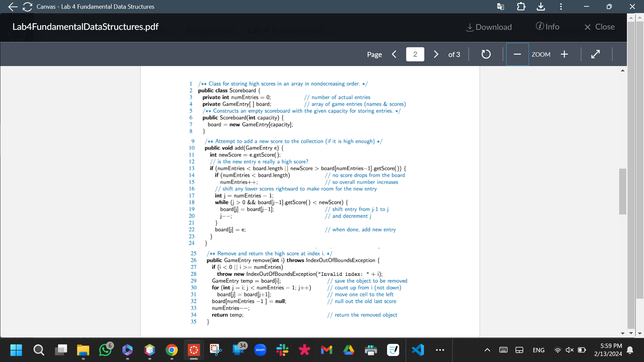Open the page translate option
The height and width of the screenshot is (362, 644).
[500, 6]
